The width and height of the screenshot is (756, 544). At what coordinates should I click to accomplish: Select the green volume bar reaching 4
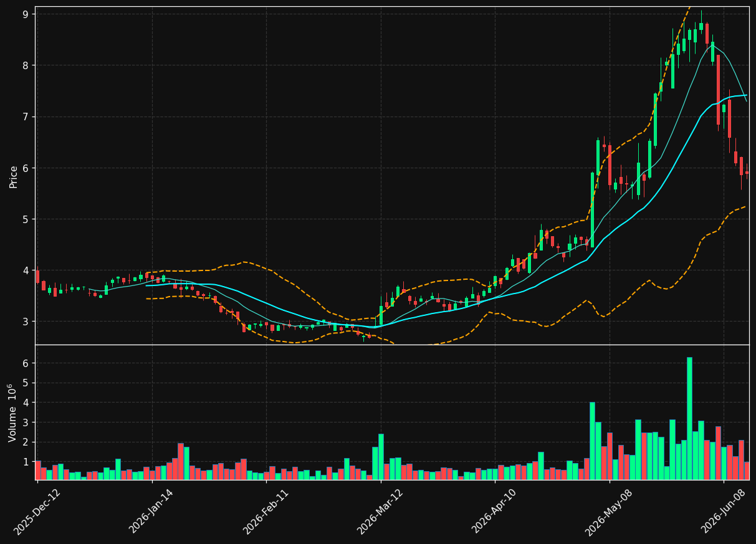pyautogui.click(x=592, y=441)
